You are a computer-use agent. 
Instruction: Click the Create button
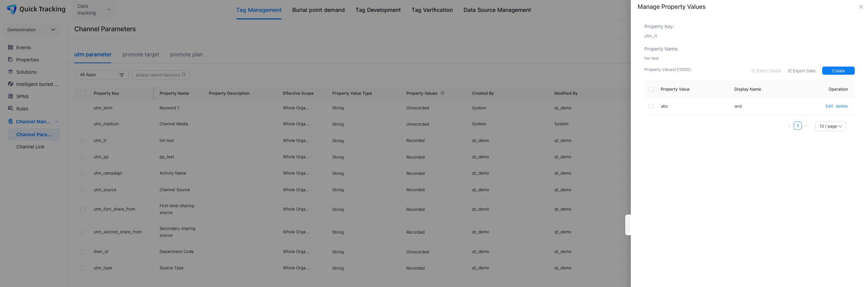tap(838, 71)
